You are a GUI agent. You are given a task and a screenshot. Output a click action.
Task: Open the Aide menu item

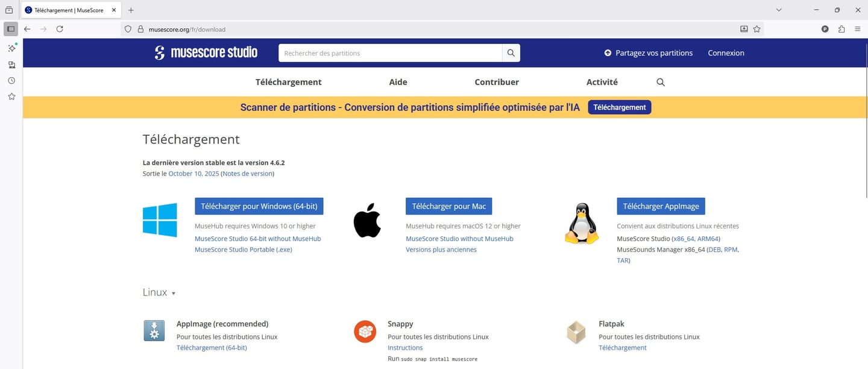tap(398, 82)
